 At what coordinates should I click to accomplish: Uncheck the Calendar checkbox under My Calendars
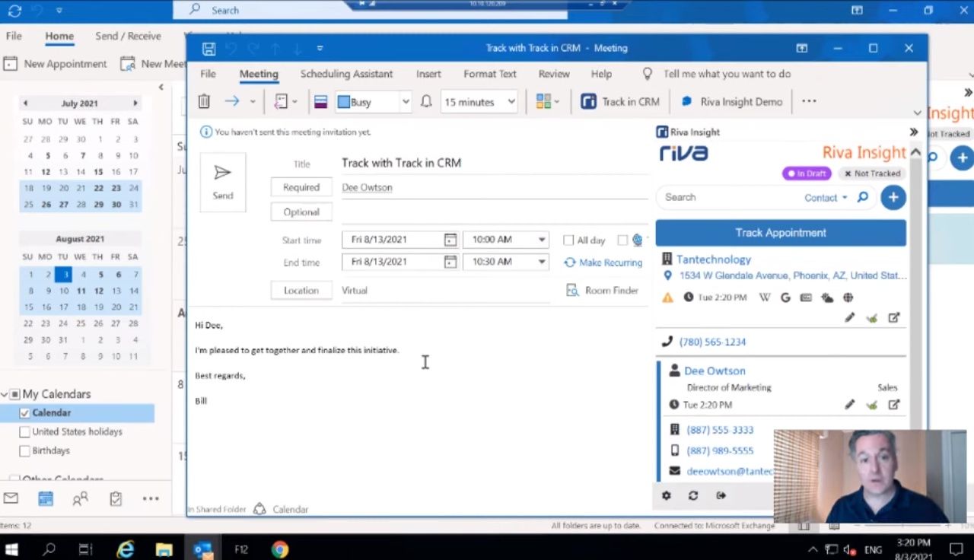25,413
